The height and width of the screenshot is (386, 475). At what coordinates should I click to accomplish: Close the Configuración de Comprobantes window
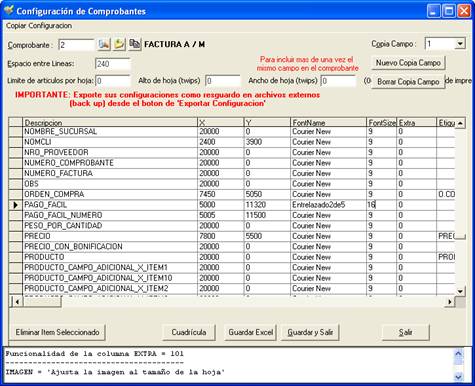464,11
